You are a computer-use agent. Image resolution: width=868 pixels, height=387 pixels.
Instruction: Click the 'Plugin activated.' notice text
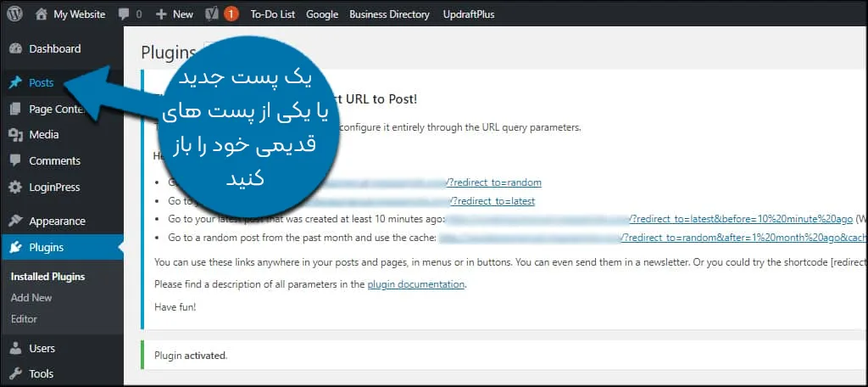point(191,356)
